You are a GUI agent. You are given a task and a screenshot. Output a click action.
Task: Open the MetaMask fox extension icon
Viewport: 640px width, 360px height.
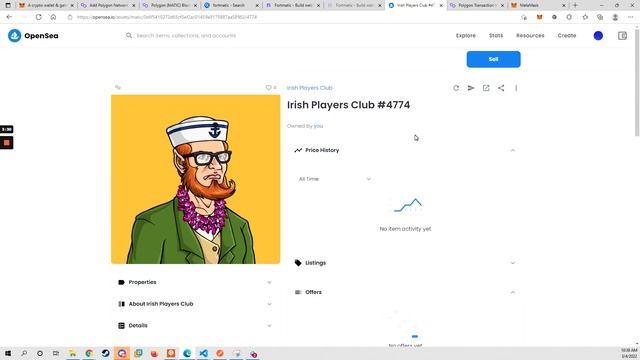[x=539, y=17]
